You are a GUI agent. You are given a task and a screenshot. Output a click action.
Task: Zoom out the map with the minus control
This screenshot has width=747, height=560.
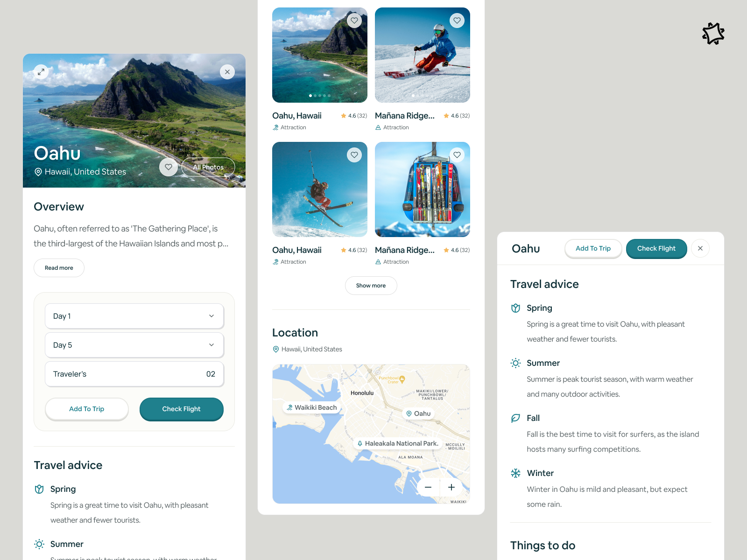pos(428,487)
